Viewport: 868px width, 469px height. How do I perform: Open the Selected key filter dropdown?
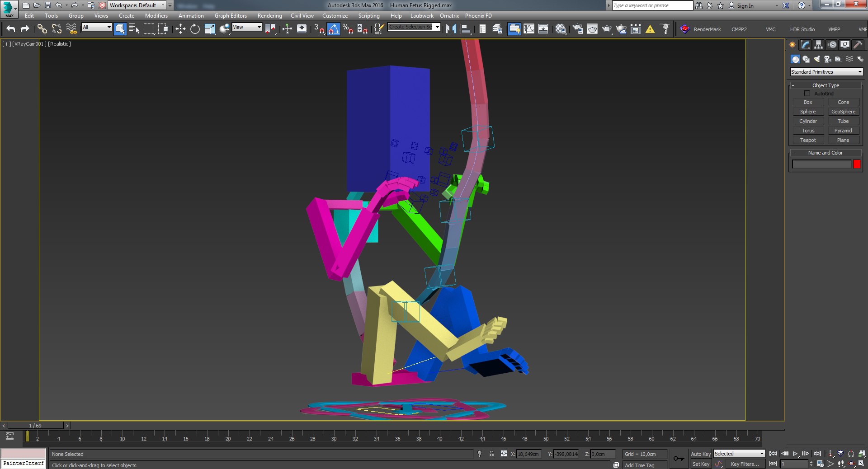(x=739, y=454)
